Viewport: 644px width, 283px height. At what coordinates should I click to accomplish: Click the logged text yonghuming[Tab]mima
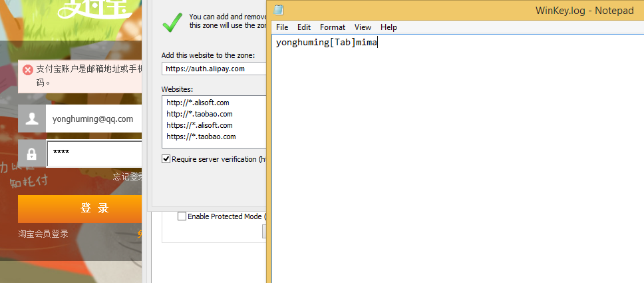(x=327, y=43)
